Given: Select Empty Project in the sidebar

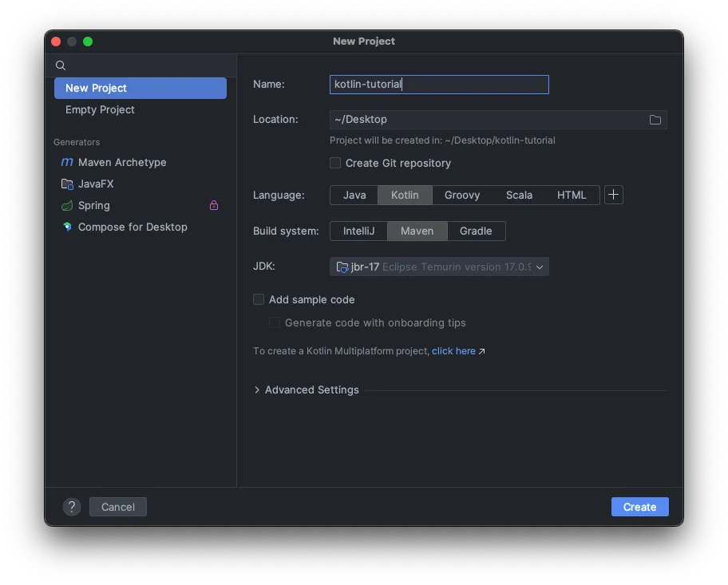Looking at the screenshot, I should [100, 109].
